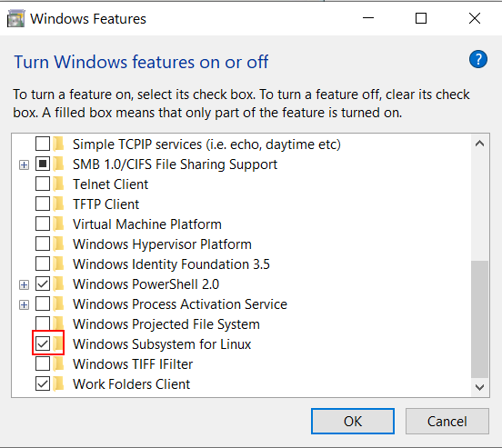Expand the Windows PowerShell 2.0 node
The width and height of the screenshot is (502, 448).
[24, 284]
